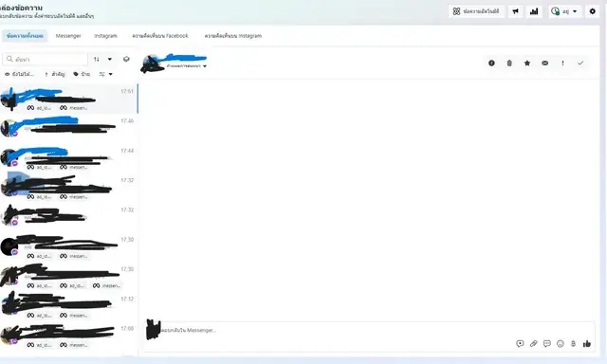Open the bar chart insights icon
The width and height of the screenshot is (607, 364).
tap(534, 11)
